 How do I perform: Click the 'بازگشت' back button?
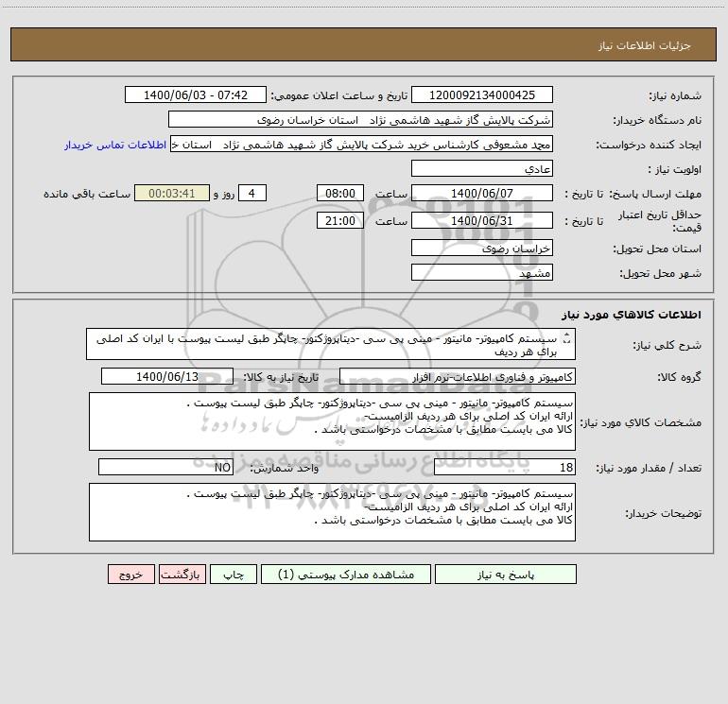(182, 574)
